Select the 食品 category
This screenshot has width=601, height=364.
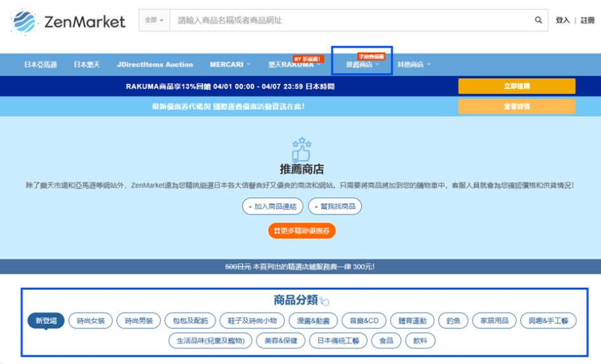pos(386,340)
